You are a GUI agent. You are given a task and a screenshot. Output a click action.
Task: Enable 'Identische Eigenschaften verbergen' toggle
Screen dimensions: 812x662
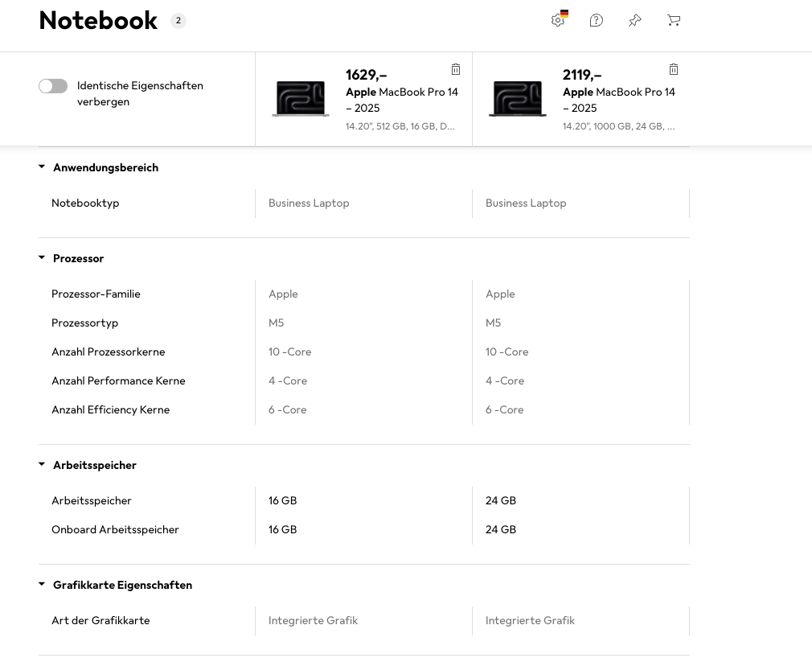click(53, 86)
